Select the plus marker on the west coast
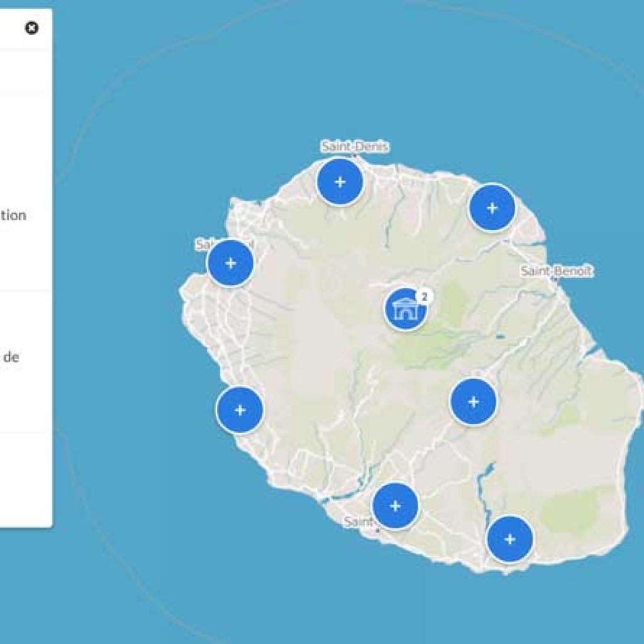 tap(240, 410)
